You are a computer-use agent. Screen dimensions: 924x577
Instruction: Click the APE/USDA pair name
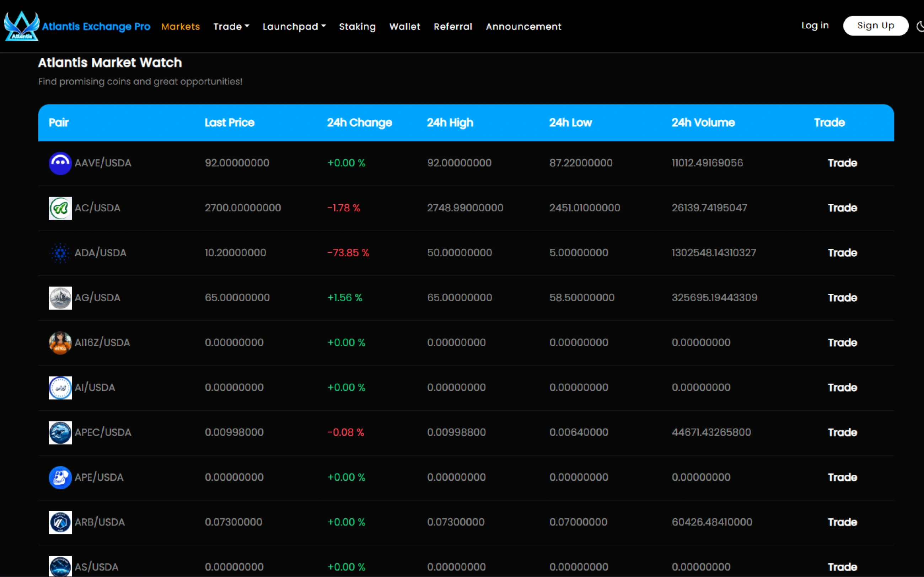tap(99, 477)
